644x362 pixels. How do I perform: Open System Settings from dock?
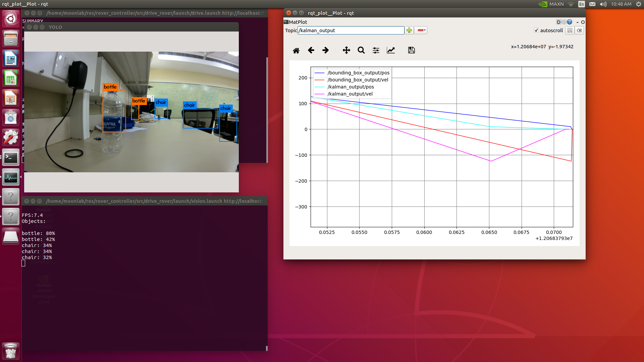11,137
